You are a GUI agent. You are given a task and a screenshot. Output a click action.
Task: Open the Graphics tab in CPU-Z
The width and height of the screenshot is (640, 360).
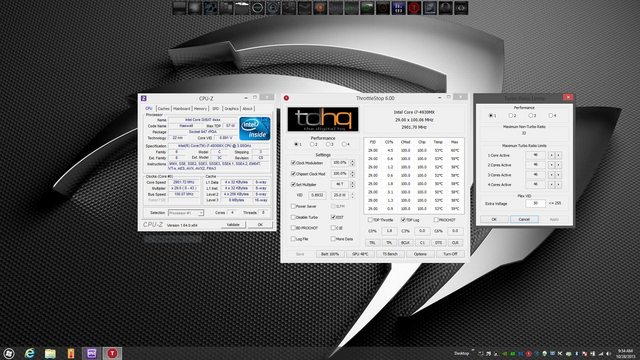231,109
